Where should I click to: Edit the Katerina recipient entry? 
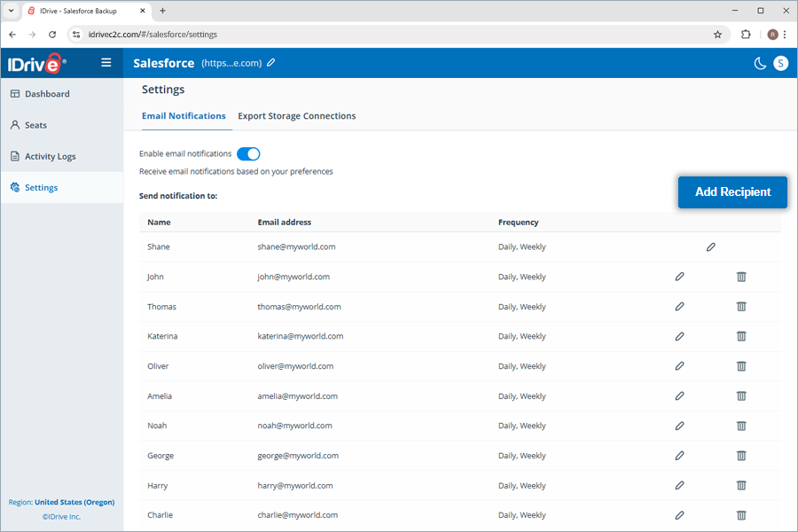point(679,337)
